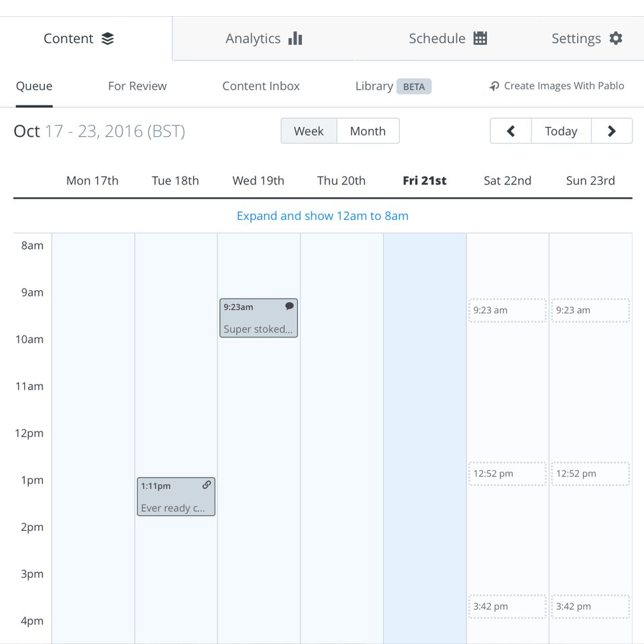Click the Settings gear icon
Viewport: 644px width, 644px height.
[616, 38]
